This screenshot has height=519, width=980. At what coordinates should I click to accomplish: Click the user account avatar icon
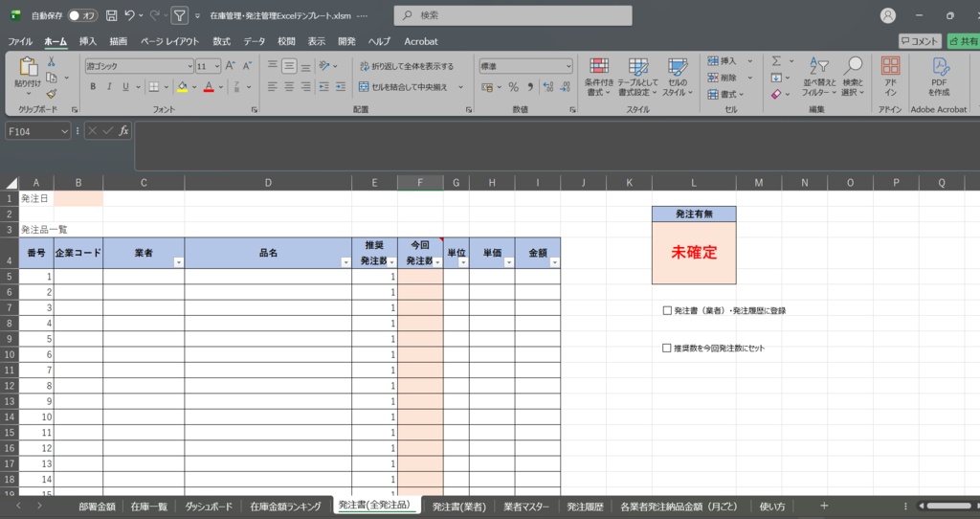[x=887, y=15]
